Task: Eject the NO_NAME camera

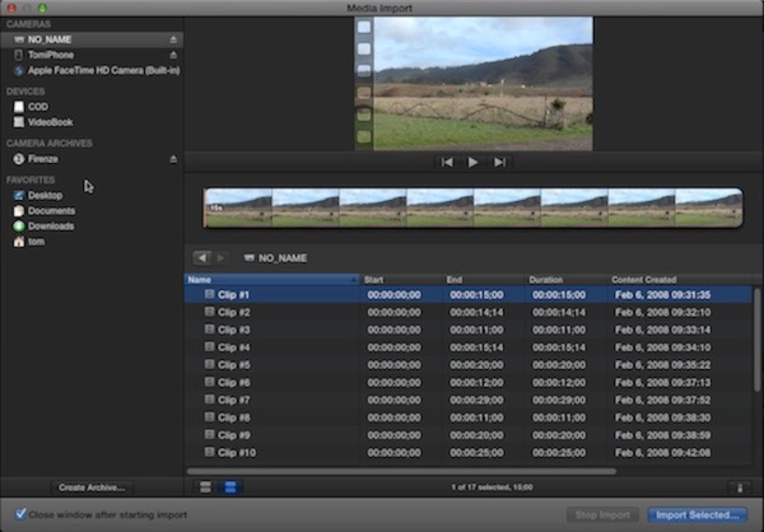Action: [173, 40]
